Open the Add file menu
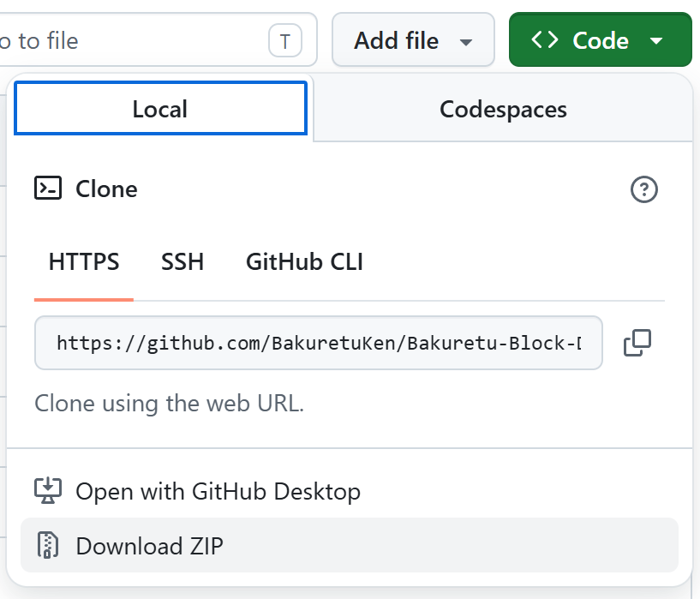This screenshot has width=700, height=599. coord(397,40)
